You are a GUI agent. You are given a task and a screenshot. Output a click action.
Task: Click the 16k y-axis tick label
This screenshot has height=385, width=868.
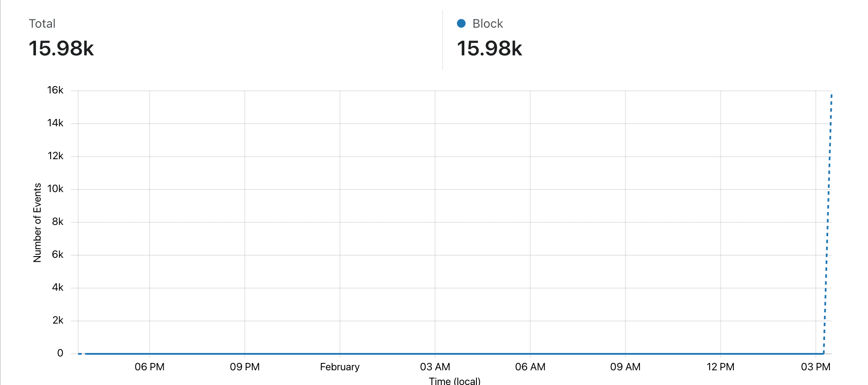tap(55, 90)
